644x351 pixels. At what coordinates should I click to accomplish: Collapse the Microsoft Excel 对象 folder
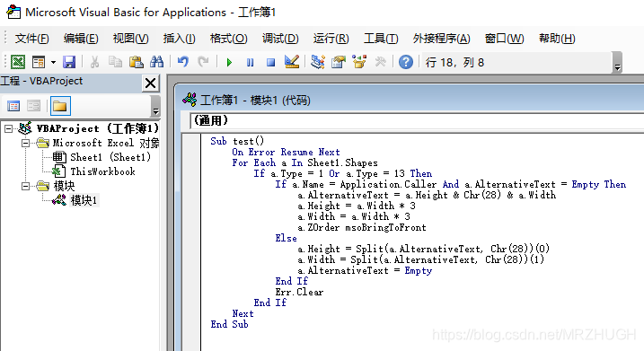[x=25, y=144]
